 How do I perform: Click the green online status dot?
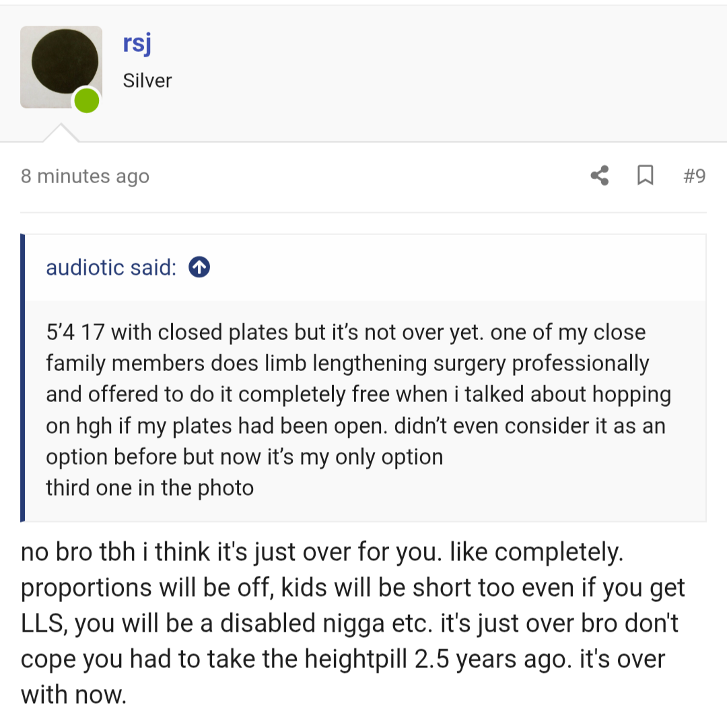(87, 101)
